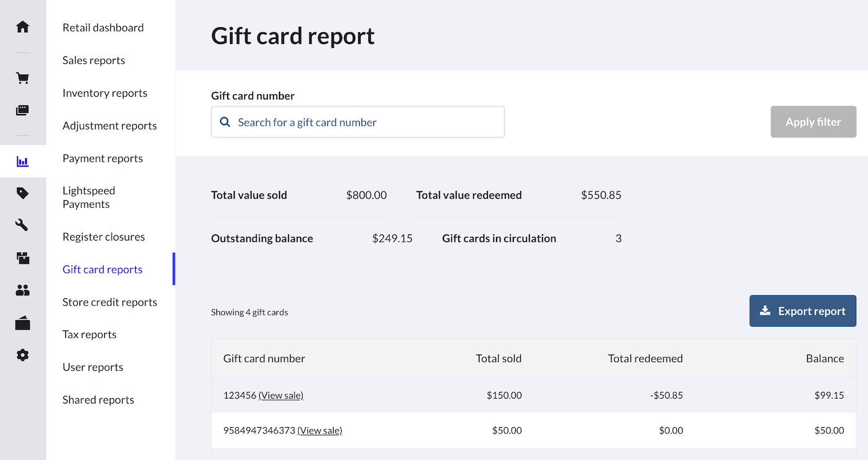Open the price tag catalog icon
The height and width of the screenshot is (460, 868).
23,193
